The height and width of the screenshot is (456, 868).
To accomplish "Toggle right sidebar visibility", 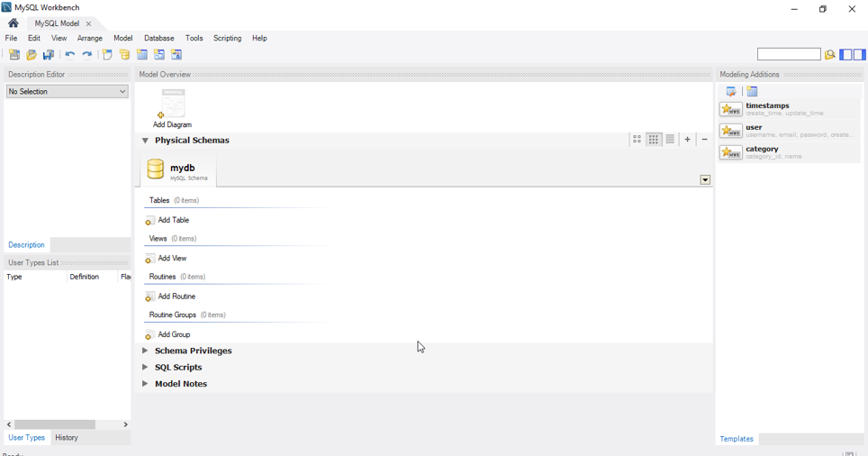I will coord(860,54).
